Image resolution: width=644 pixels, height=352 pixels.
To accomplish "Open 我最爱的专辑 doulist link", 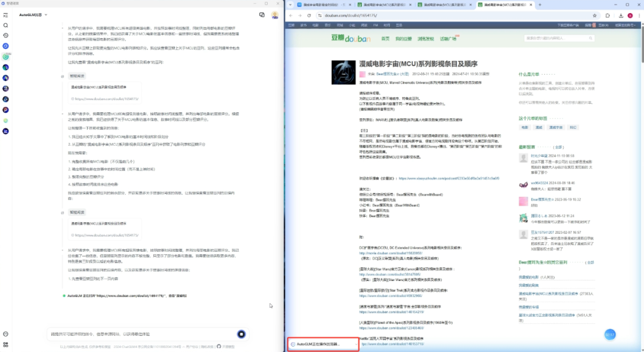I will pos(528,307).
